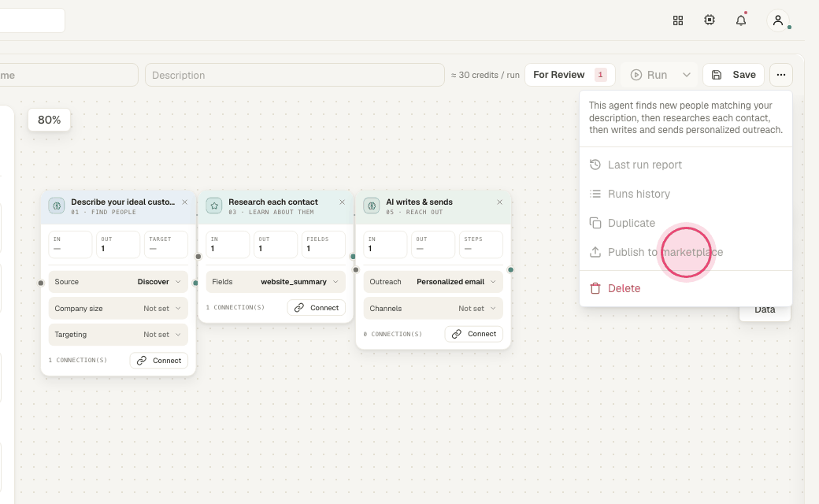The width and height of the screenshot is (819, 504).
Task: Open the Fields website_summary dropdown
Action: (x=276, y=281)
